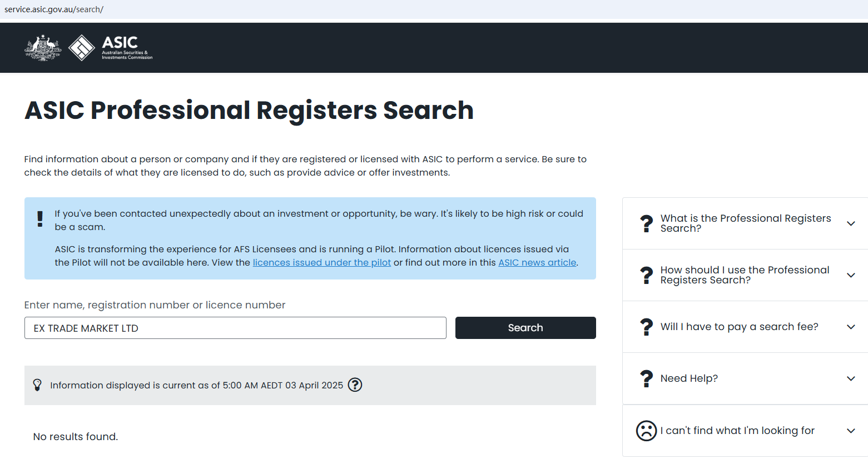Click the question mark icon beside the search fee question

[x=646, y=327]
